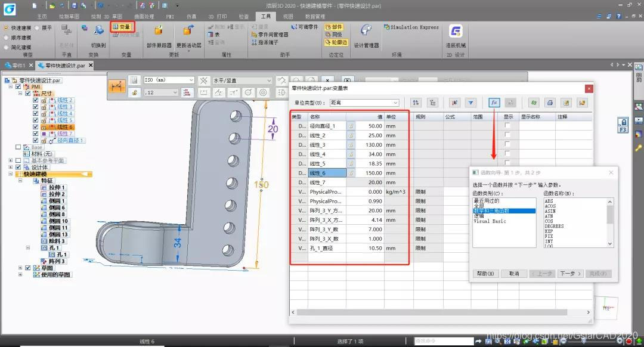The width and height of the screenshot is (644, 347).
Task: Click the help question-mark icon at top right
Action: (x=618, y=16)
